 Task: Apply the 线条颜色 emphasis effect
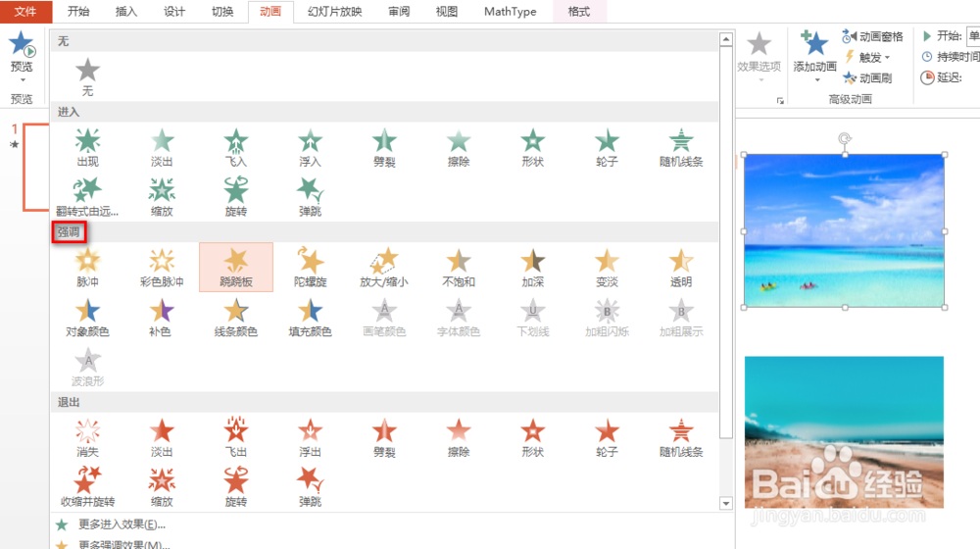pos(236,318)
